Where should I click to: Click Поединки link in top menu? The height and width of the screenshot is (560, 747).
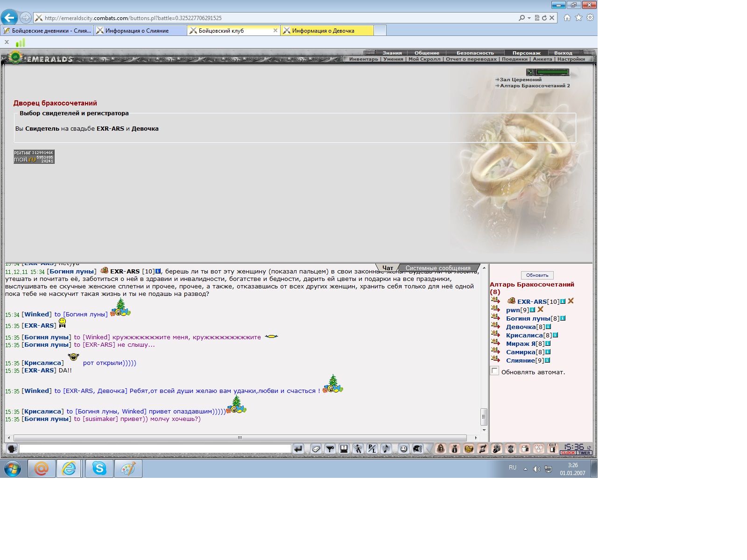(x=515, y=59)
